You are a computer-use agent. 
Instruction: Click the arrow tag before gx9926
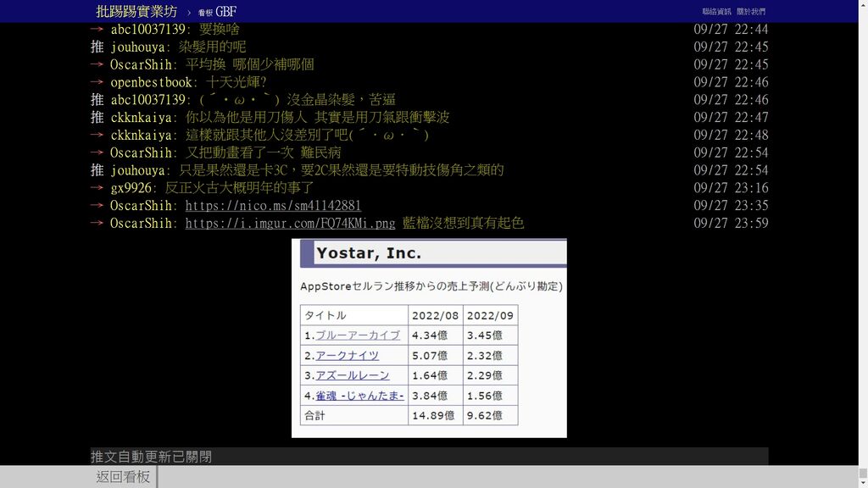click(97, 187)
